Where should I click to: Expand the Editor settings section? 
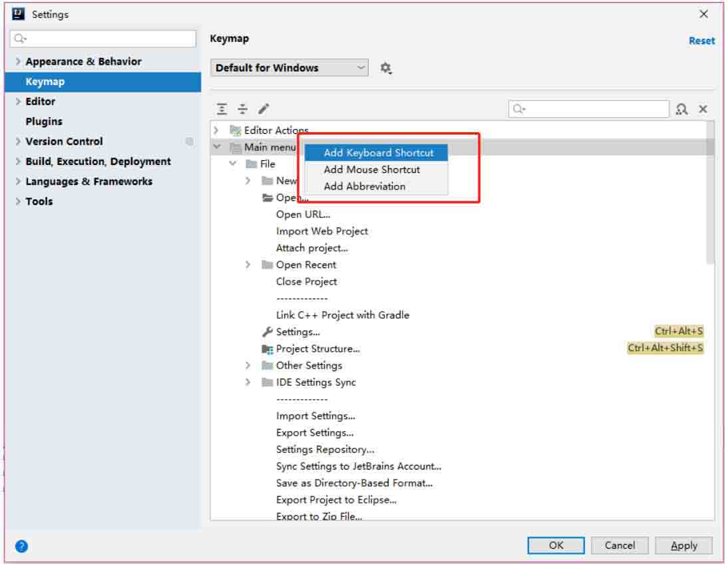(x=18, y=101)
